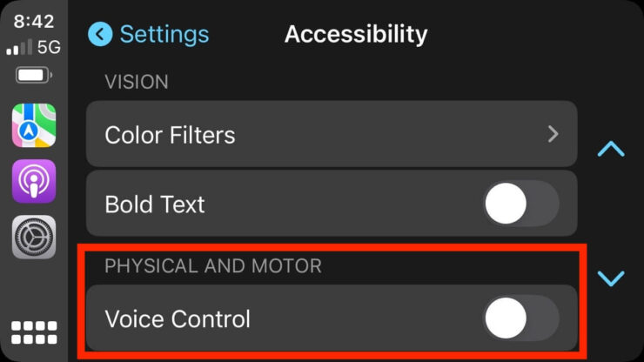The image size is (644, 362).
Task: Select the Voice Control row label
Action: click(x=178, y=318)
